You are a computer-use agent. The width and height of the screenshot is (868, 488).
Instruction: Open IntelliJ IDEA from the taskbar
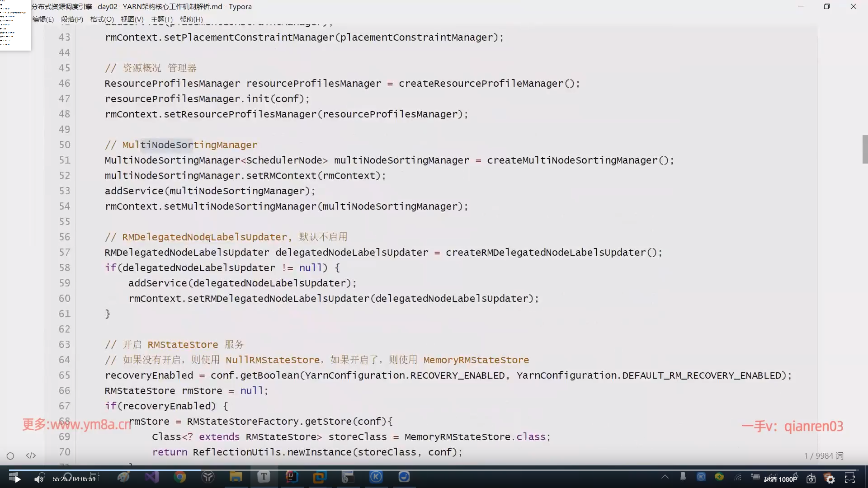click(292, 477)
